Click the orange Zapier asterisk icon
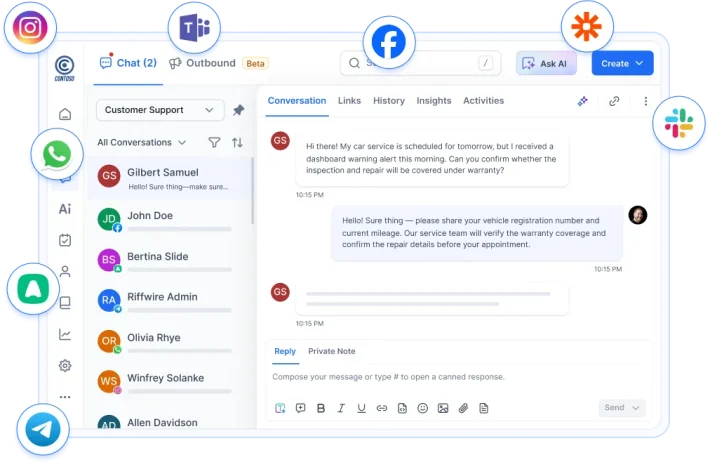This screenshot has height=469, width=710. tap(587, 27)
